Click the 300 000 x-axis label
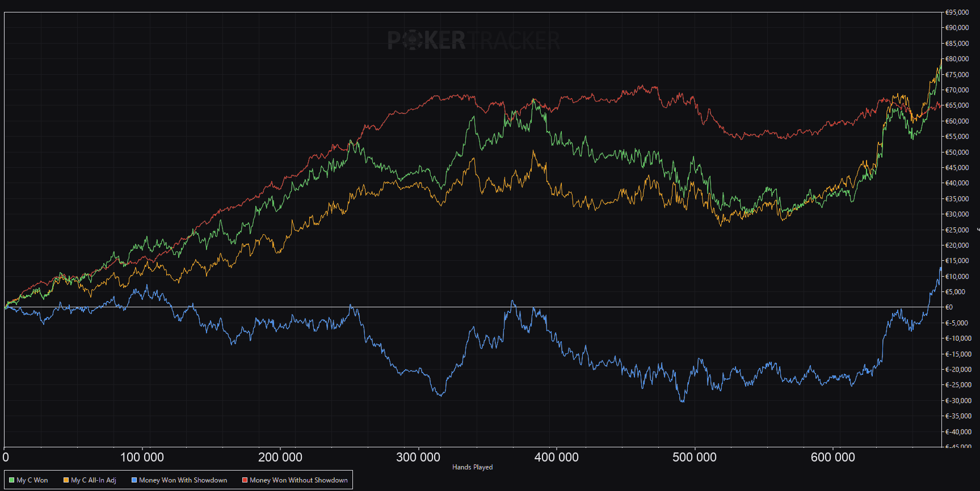The height and width of the screenshot is (491, 980). point(418,457)
